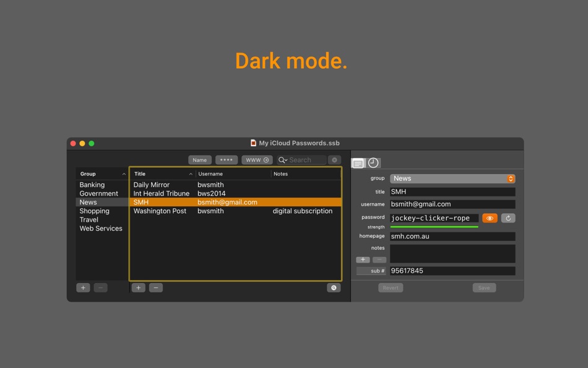
Task: Add a new group with plus button
Action: pyautogui.click(x=84, y=288)
